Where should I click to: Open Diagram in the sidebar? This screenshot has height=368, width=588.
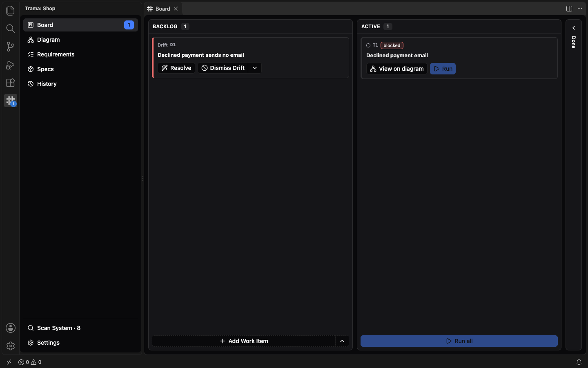80,40
